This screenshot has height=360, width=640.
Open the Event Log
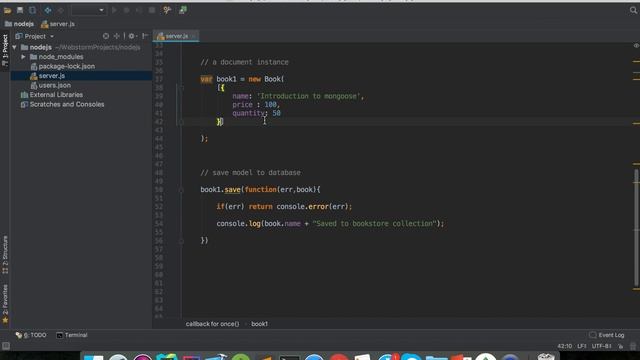(x=607, y=335)
